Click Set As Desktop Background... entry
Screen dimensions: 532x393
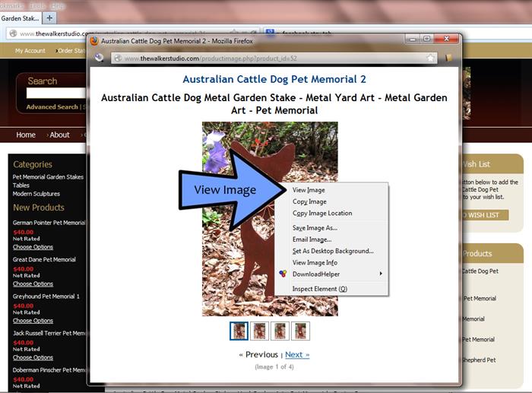(x=332, y=251)
